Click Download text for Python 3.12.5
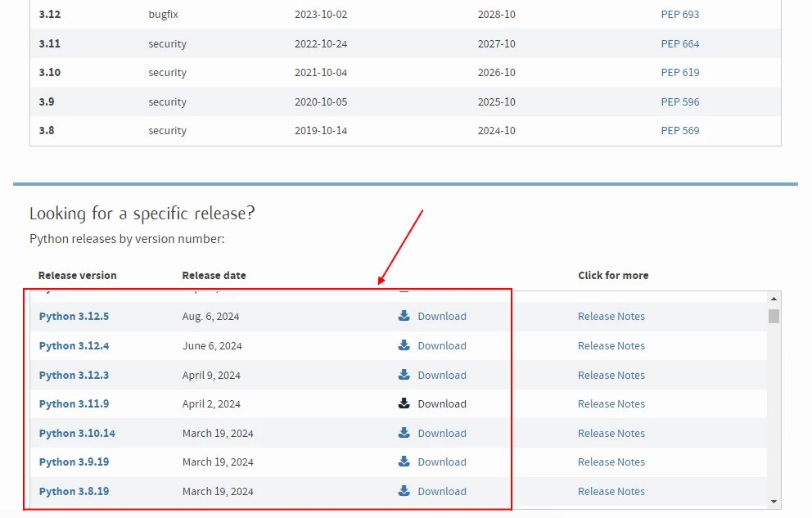This screenshot has height=518, width=812. pos(442,316)
